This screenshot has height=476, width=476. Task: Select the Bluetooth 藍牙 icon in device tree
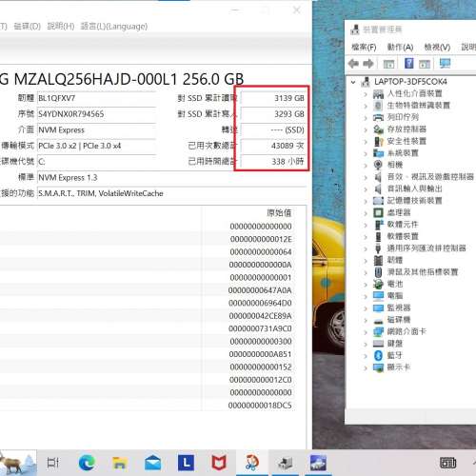pos(378,355)
